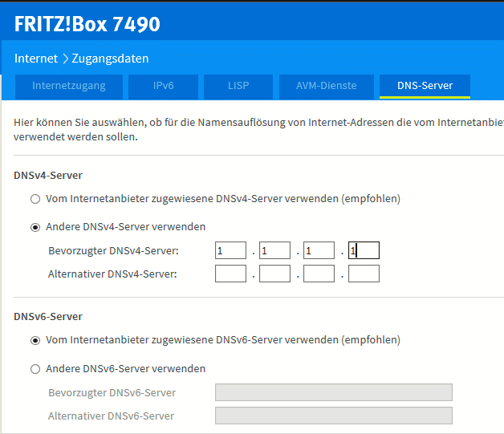Image resolution: width=504 pixels, height=434 pixels.
Task: Click the Internet breadcrumb link
Action: [36, 59]
